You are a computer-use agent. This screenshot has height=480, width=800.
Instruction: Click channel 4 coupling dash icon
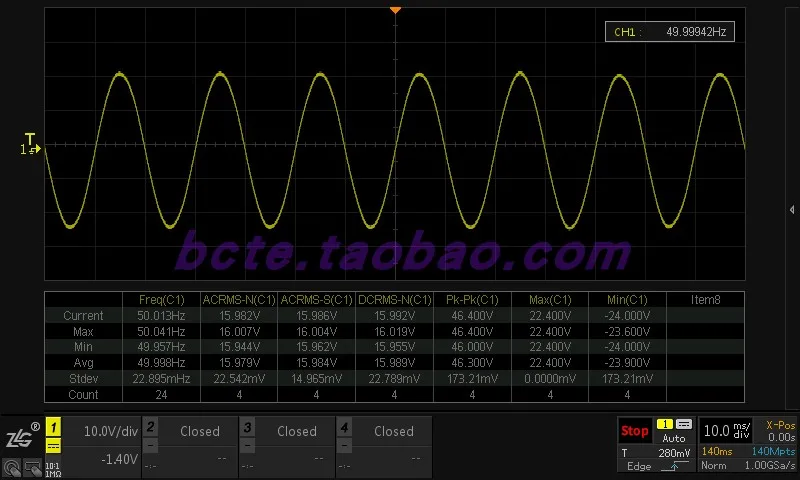344,446
